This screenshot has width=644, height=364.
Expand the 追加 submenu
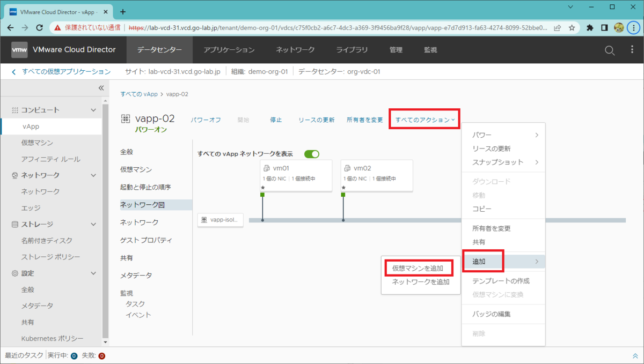click(503, 261)
